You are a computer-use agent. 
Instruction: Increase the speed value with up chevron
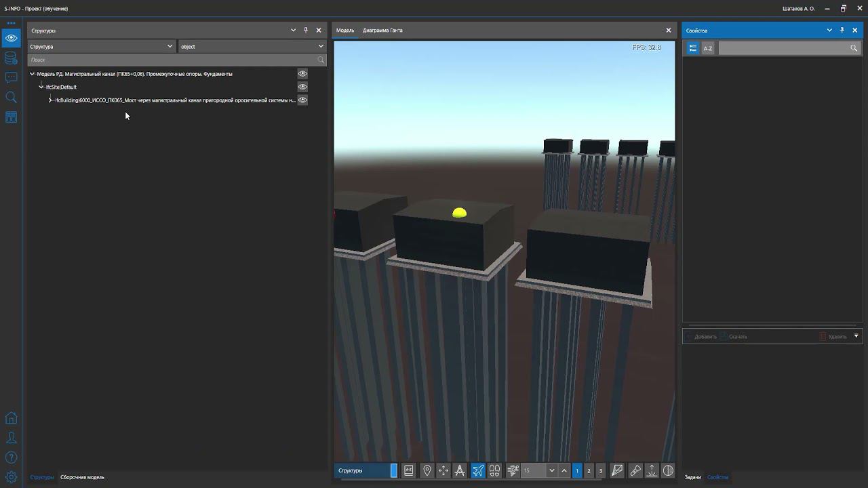(564, 470)
